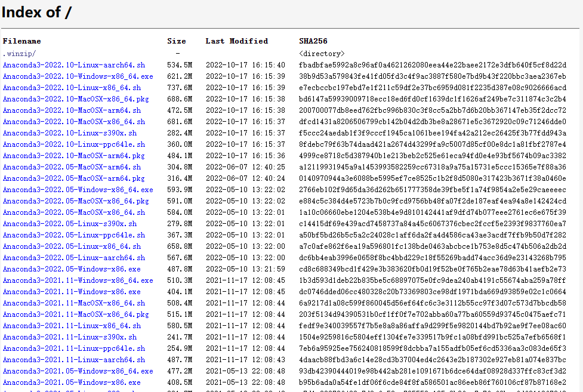583x392 pixels.
Task: Select the 534.5M size value
Action: (x=180, y=65)
